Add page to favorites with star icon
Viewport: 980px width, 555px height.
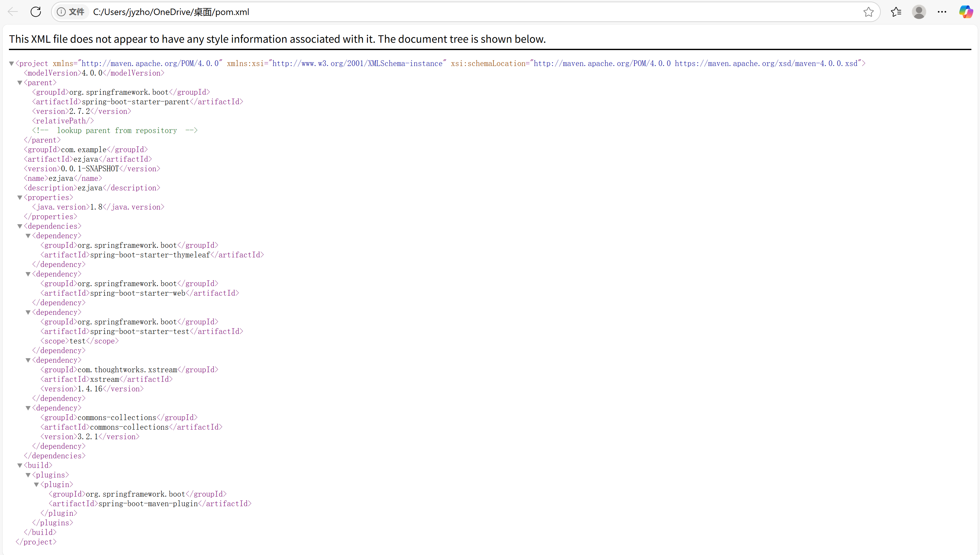(868, 12)
